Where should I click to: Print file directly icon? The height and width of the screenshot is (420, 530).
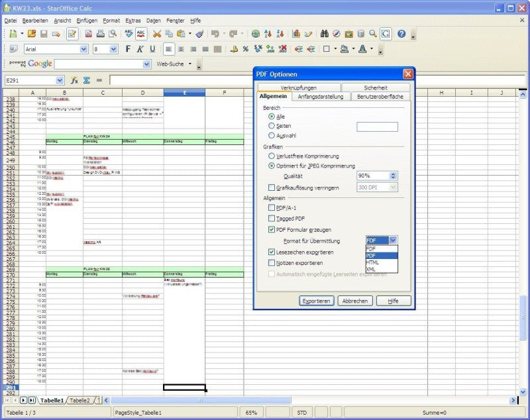pyautogui.click(x=101, y=34)
